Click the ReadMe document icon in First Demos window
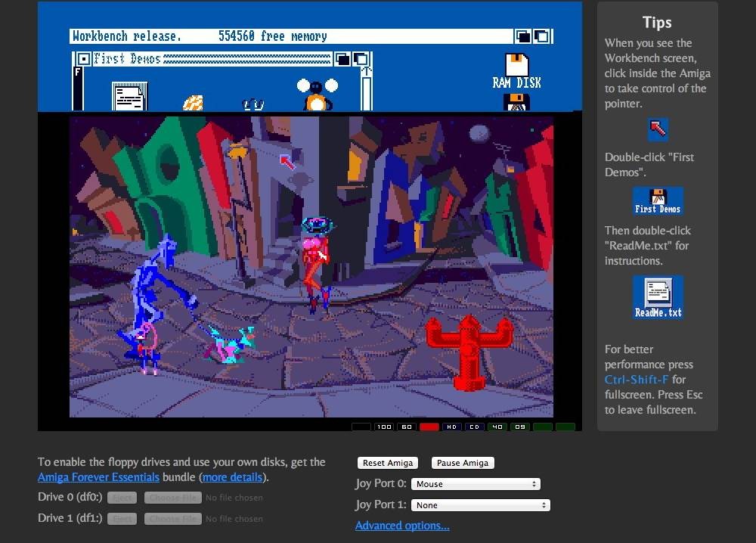This screenshot has height=543, width=756. click(129, 97)
